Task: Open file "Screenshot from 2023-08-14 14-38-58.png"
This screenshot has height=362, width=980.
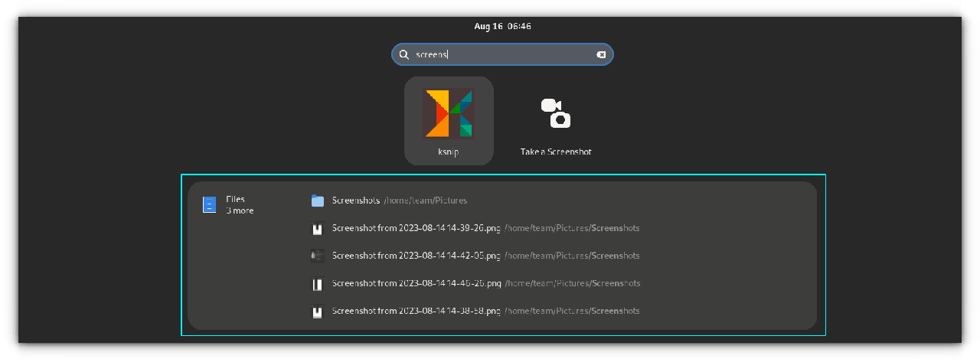Action: tap(416, 311)
